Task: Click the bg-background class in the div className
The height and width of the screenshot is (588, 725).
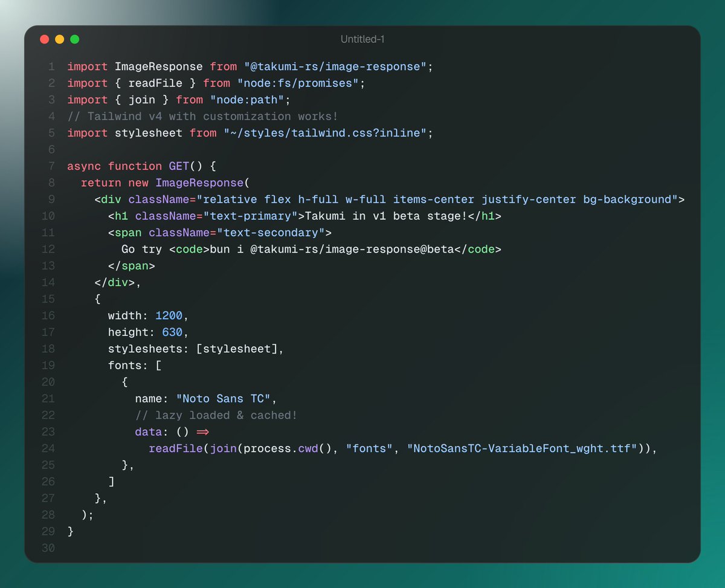Action: tap(627, 199)
